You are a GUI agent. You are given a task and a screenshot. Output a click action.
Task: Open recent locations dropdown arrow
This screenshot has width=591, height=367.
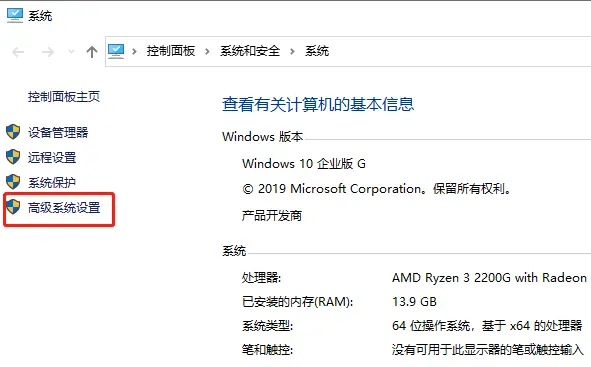(71, 52)
